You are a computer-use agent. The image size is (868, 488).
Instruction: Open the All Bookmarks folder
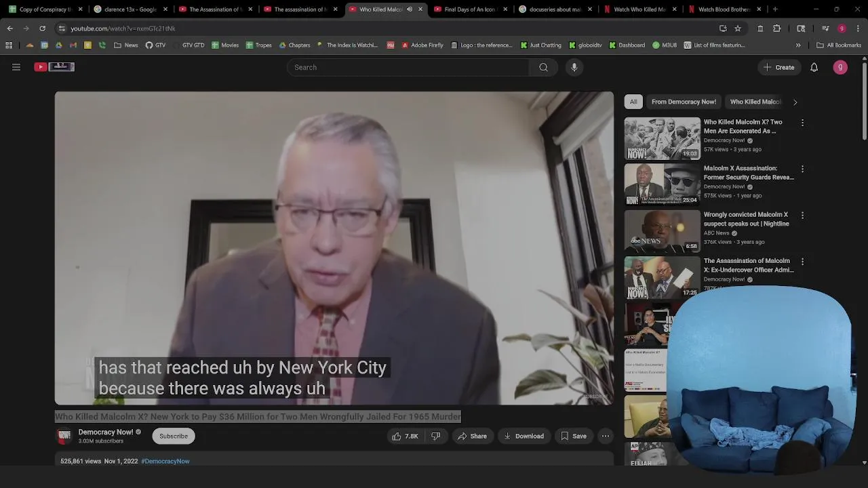[839, 45]
